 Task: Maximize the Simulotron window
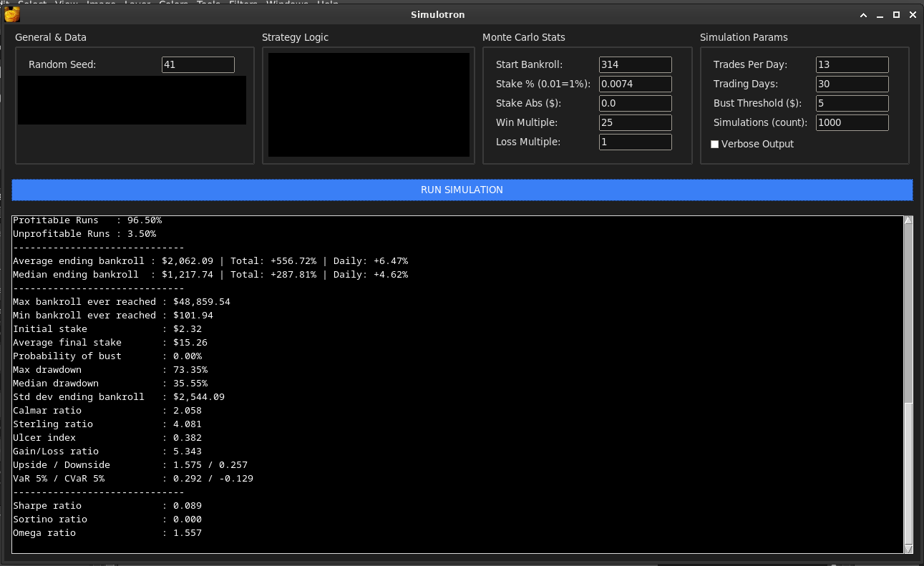click(x=896, y=15)
